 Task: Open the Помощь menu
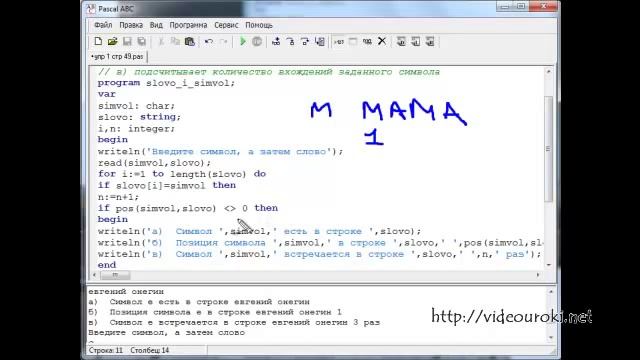pos(259,25)
